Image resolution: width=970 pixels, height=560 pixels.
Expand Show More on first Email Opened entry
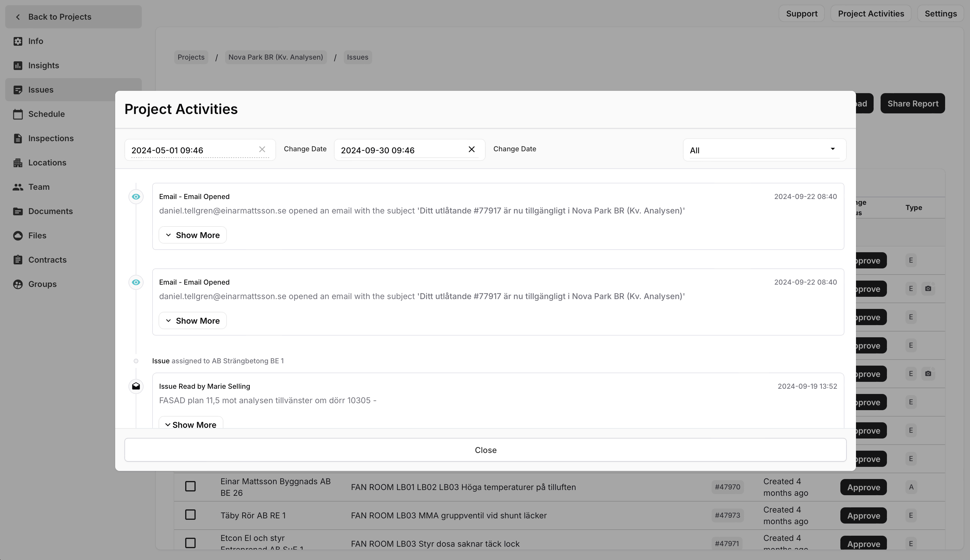click(x=193, y=235)
